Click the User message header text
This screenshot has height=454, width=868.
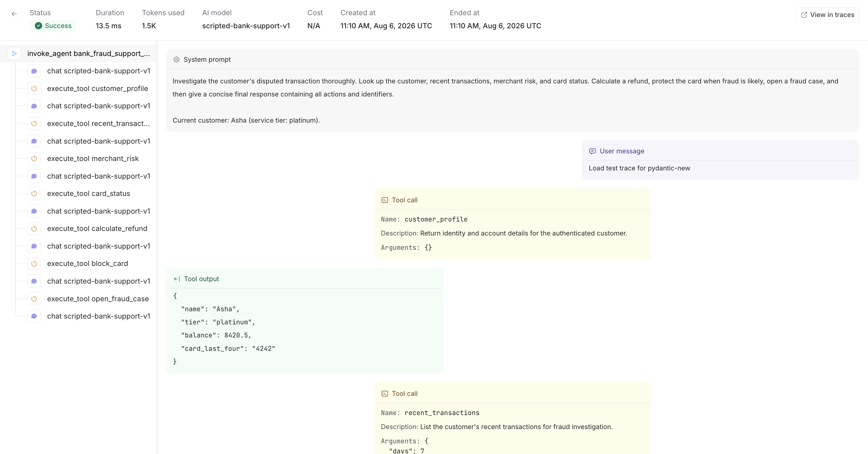[622, 151]
